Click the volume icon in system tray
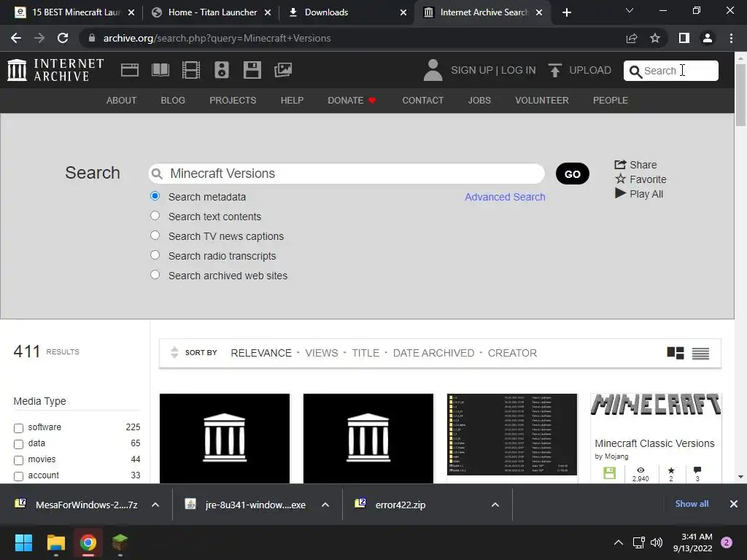The width and height of the screenshot is (747, 560). coord(657,542)
